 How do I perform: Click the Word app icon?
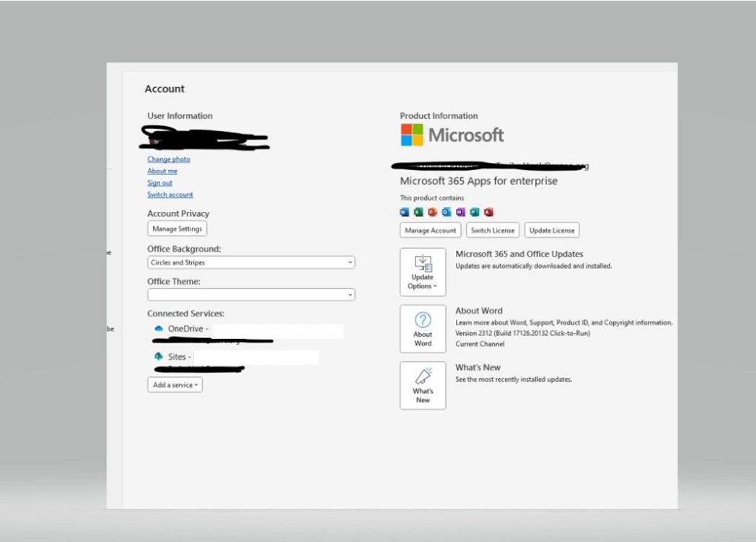coord(405,212)
